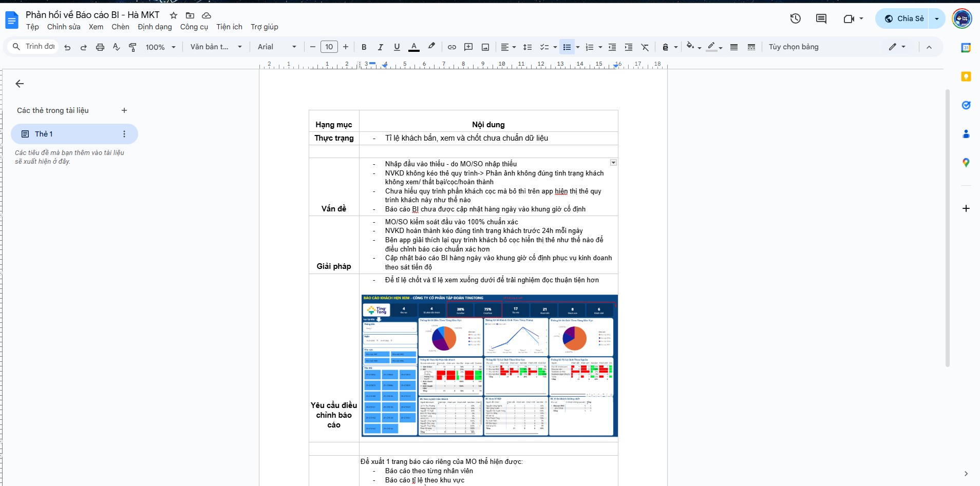Screen dimensions: 980x486
Task: Select the Paint format roller tool
Action: pos(133,47)
